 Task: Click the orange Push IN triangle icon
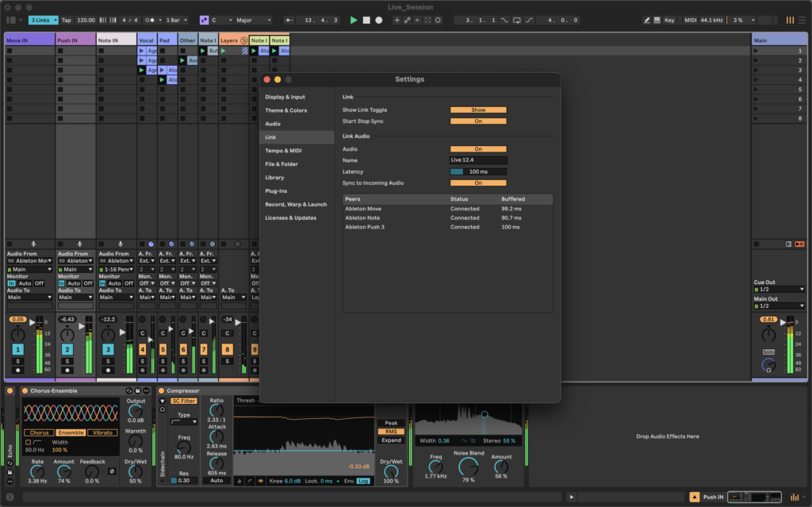(695, 497)
